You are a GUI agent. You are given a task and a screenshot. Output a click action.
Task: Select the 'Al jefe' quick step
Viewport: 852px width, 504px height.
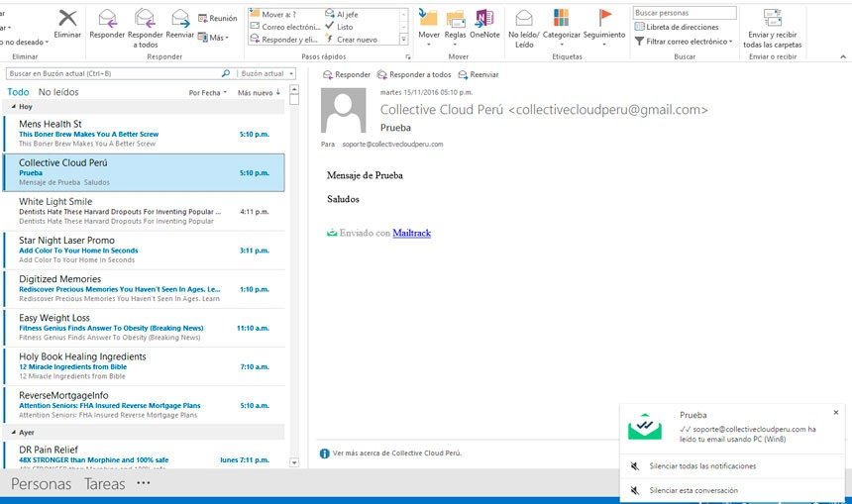point(342,14)
